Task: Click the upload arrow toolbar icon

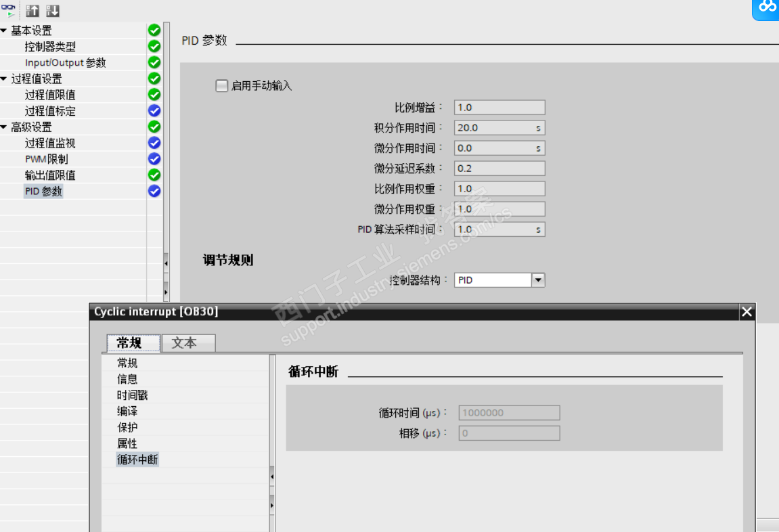Action: 32,10
